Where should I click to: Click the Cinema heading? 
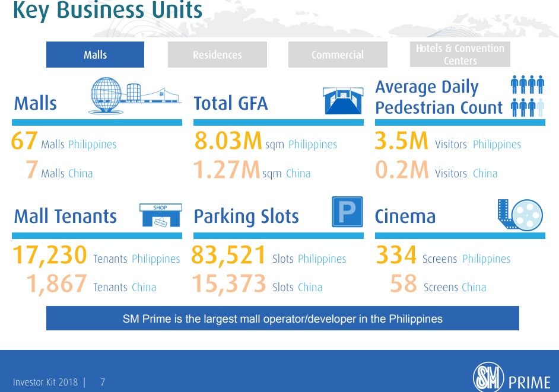click(405, 216)
